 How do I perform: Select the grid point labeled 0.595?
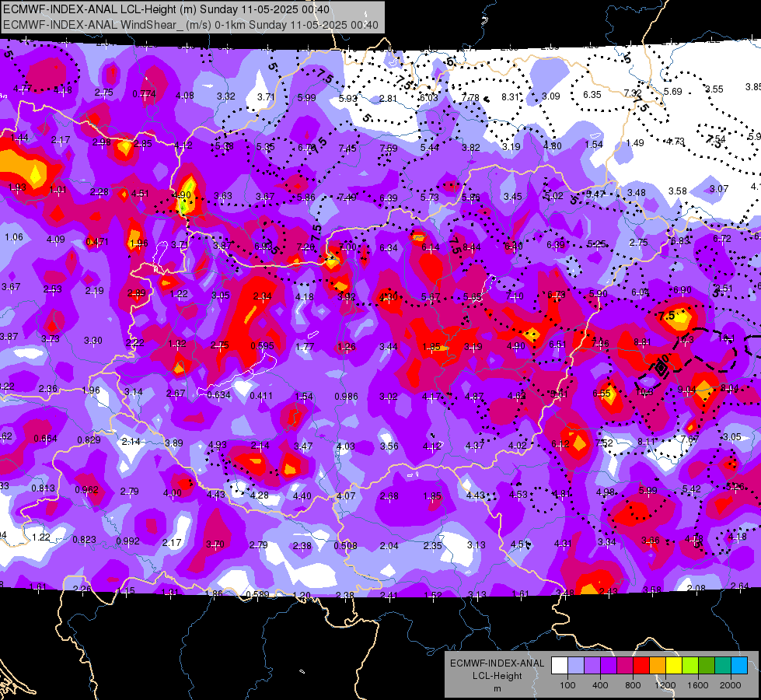262,346
